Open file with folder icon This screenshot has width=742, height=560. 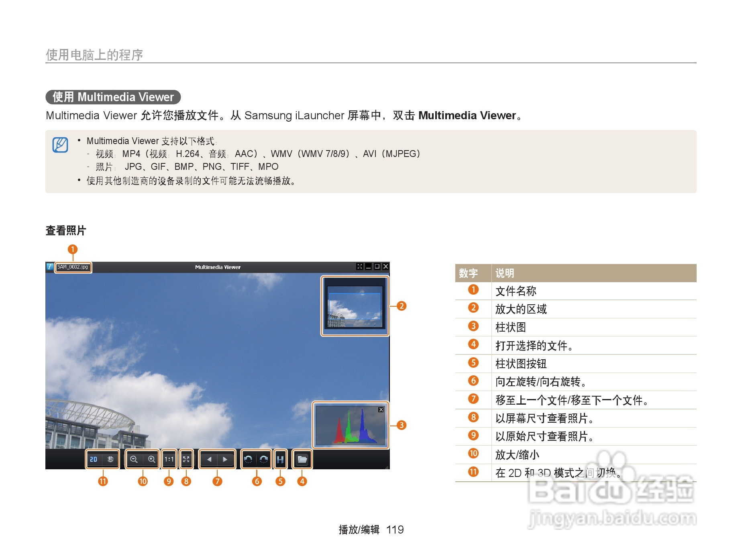tap(302, 459)
